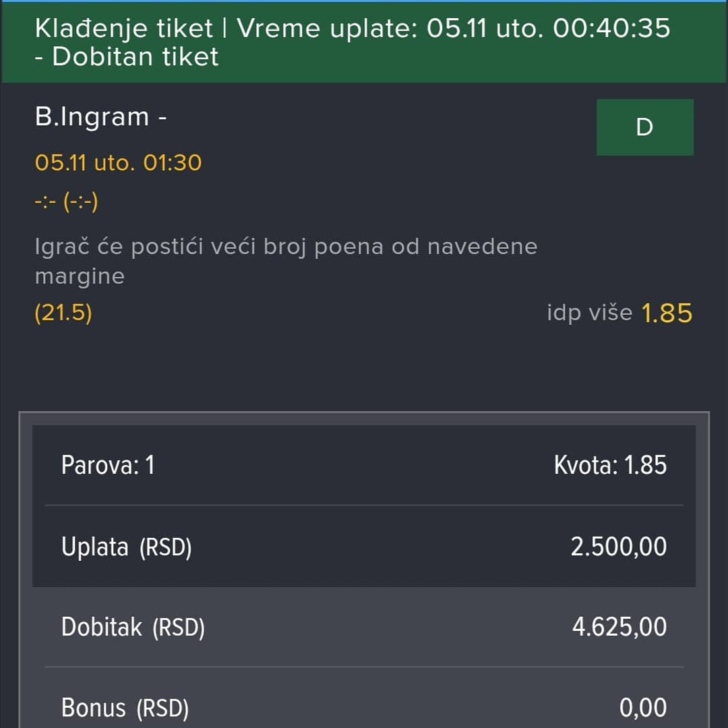The height and width of the screenshot is (728, 728).
Task: Click the Vreme uplate timestamp 00:40:35
Action: click(611, 28)
